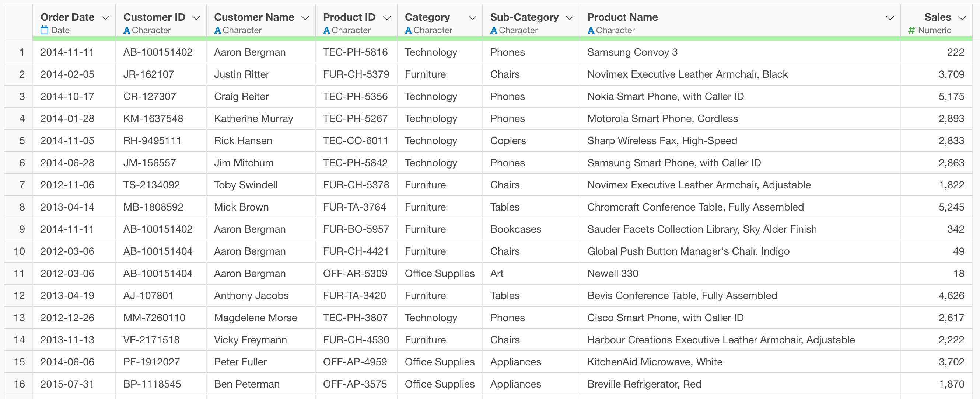
Task: Open Customer Name column dropdown arrow
Action: tap(305, 18)
